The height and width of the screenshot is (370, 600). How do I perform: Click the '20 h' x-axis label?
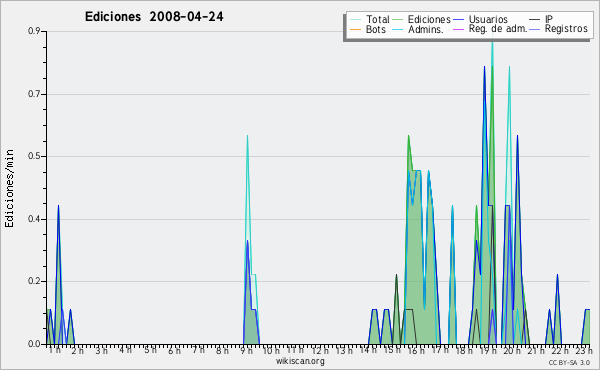[512, 350]
